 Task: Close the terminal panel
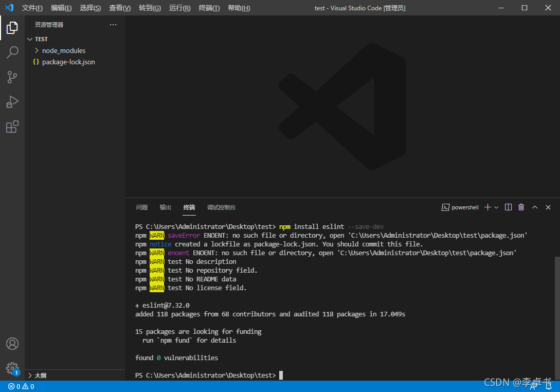[x=548, y=207]
